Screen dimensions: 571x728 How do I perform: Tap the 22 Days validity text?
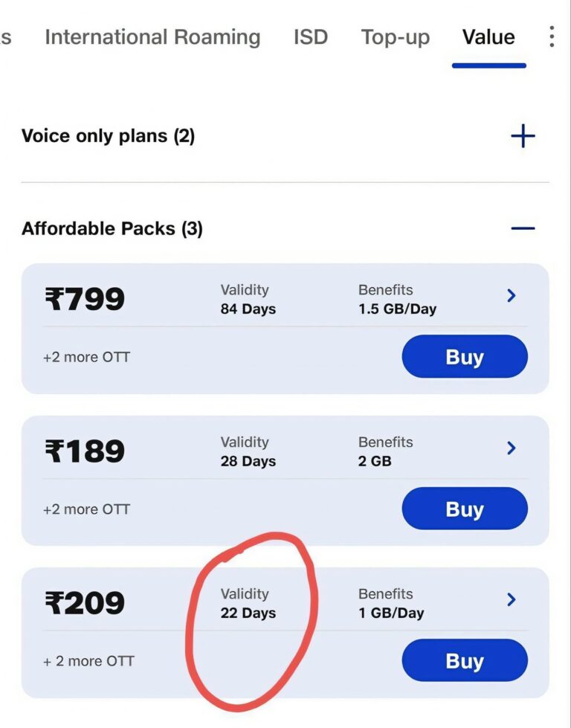click(x=248, y=613)
